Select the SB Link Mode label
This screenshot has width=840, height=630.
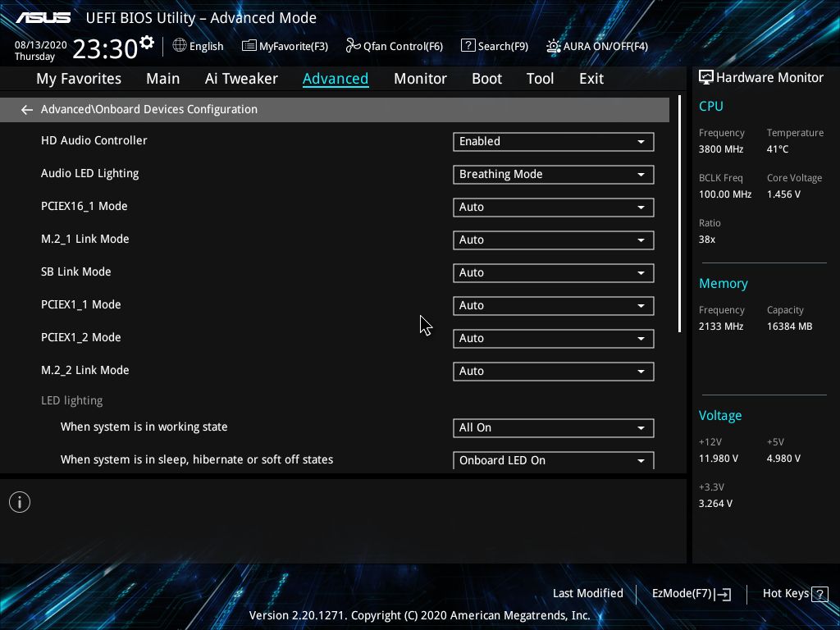click(x=76, y=272)
